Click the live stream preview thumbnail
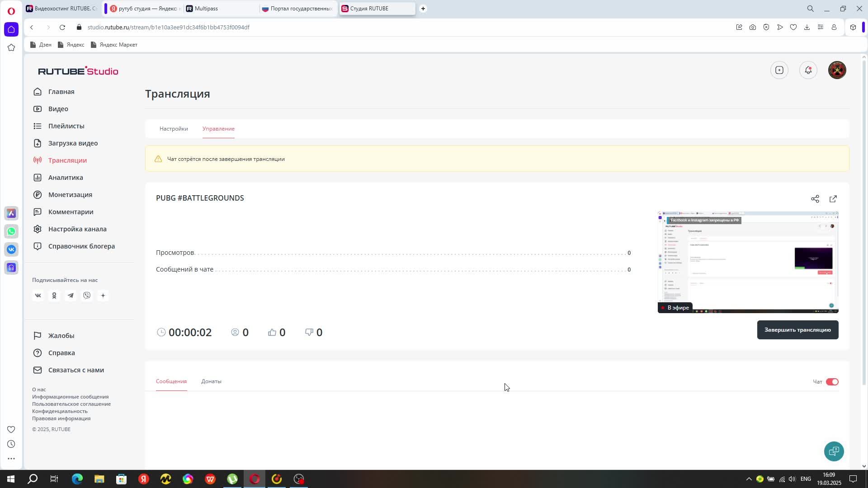 point(748,262)
